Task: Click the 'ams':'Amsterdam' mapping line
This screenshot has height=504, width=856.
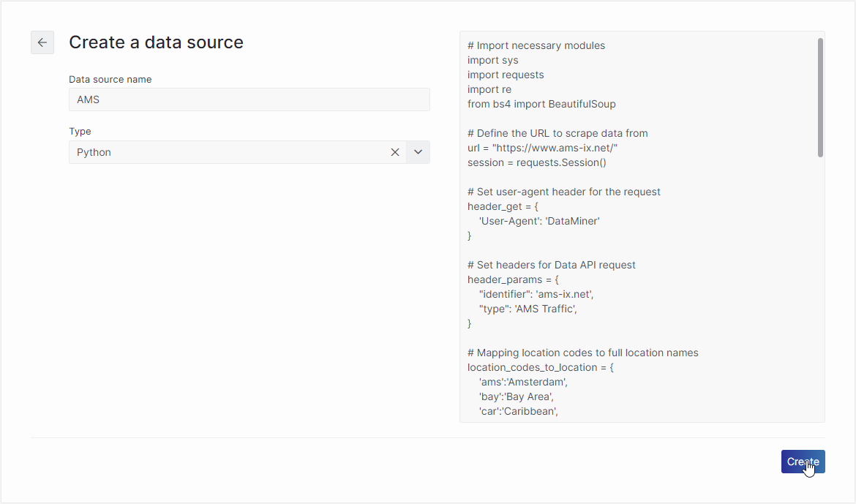Action: tap(523, 383)
